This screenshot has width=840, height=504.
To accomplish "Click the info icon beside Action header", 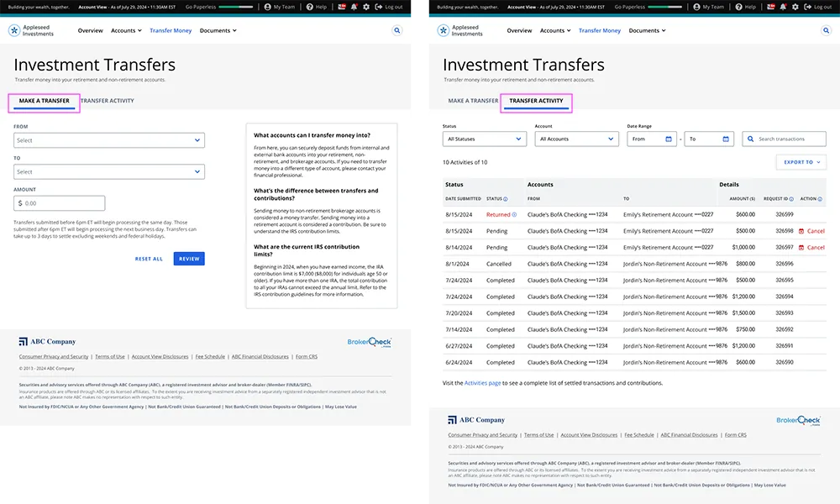I will 820,199.
